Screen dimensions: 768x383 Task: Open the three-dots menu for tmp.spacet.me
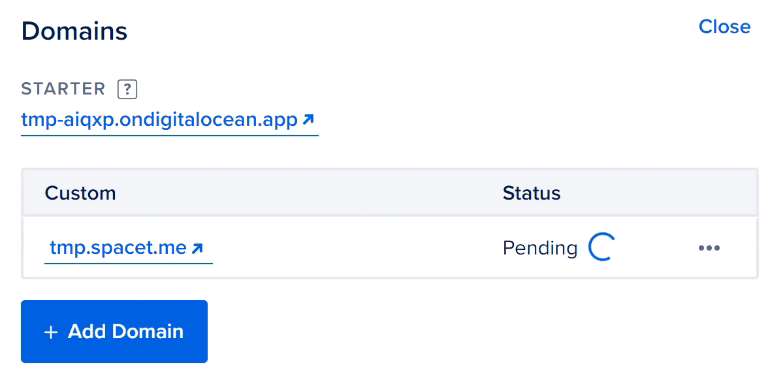click(709, 248)
